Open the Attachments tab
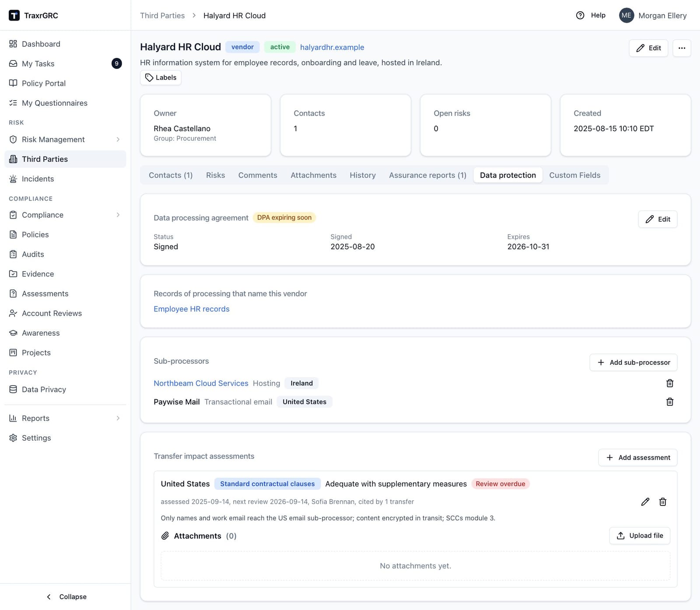700x610 pixels. point(314,175)
